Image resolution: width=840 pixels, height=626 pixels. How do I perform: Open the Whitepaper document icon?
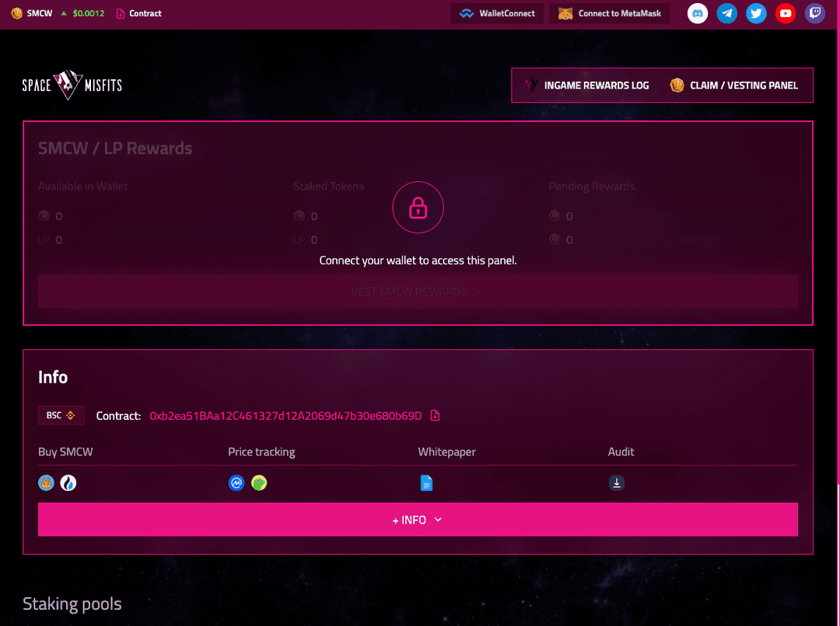(x=426, y=483)
